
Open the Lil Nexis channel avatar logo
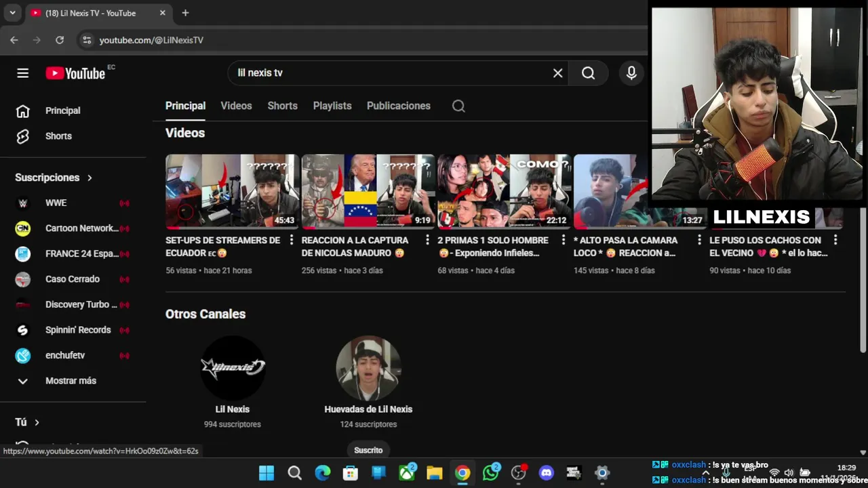233,368
